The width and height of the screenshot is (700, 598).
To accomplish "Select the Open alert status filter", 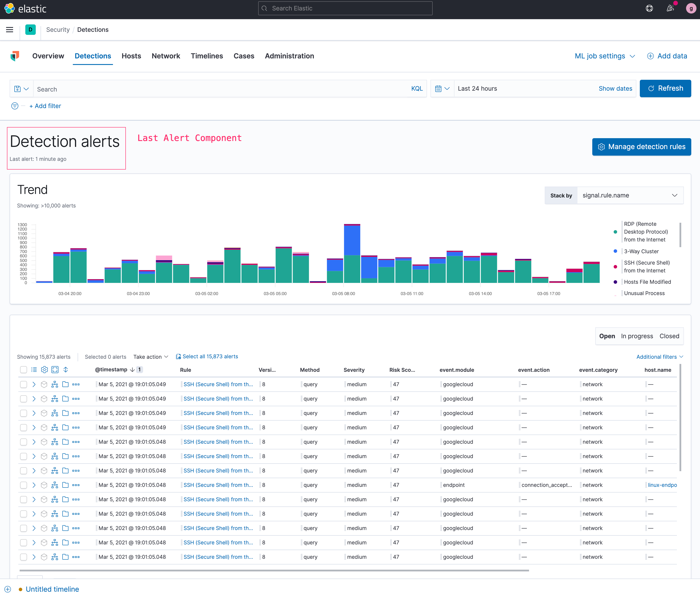I will 607,336.
